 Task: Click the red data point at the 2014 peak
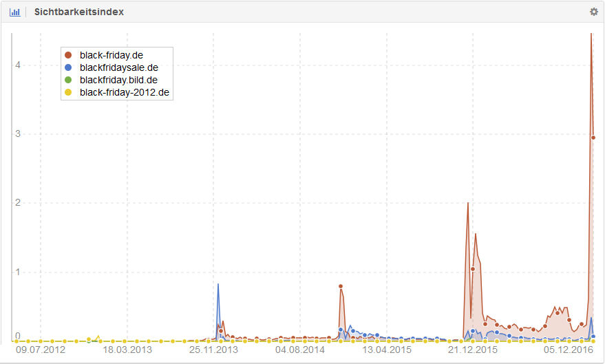pos(341,286)
